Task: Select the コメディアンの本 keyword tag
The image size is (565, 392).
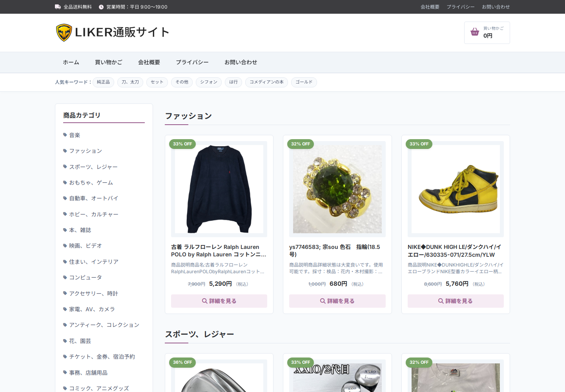Action: (x=266, y=82)
